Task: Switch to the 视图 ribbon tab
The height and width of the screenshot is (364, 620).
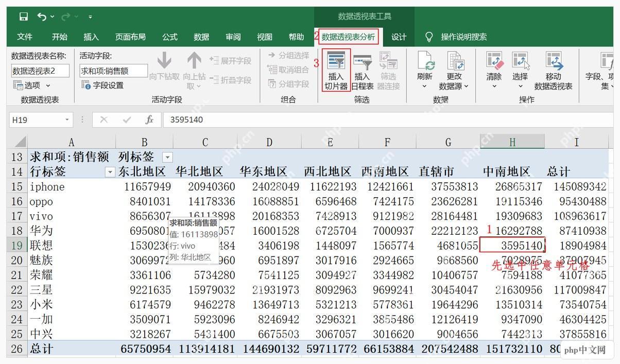Action: click(265, 37)
